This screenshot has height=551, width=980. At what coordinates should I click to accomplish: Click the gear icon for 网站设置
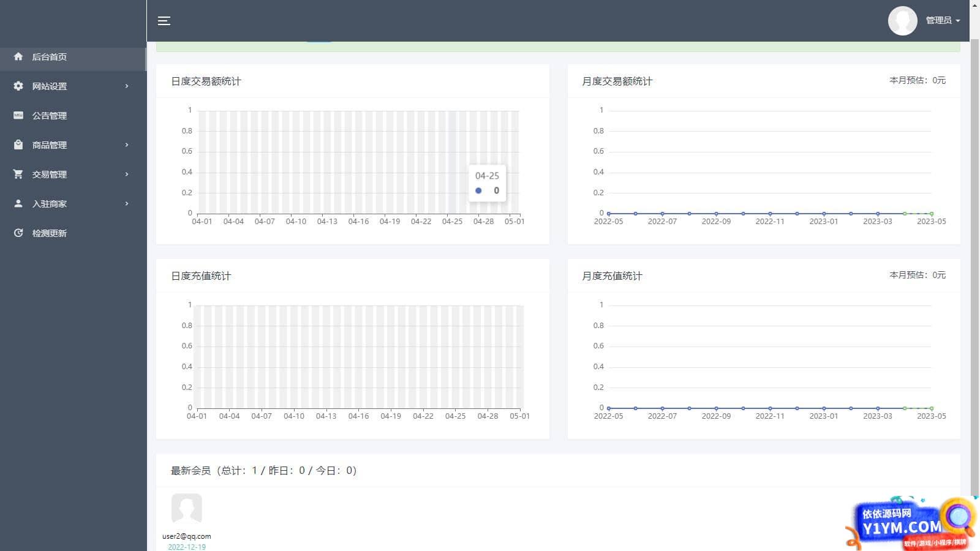tap(18, 86)
